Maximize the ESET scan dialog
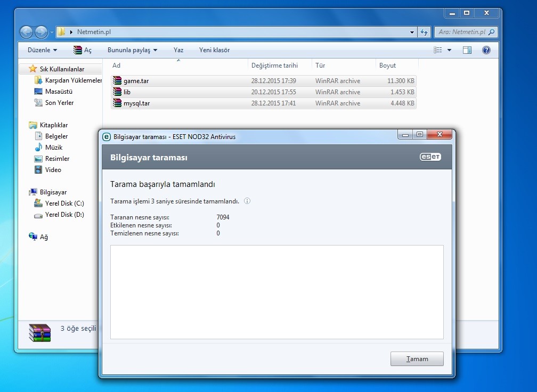Image resolution: width=537 pixels, height=392 pixels. coord(420,134)
